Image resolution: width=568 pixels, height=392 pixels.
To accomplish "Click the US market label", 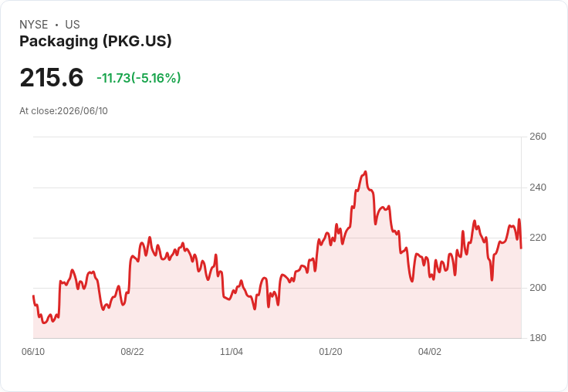I will (73, 25).
